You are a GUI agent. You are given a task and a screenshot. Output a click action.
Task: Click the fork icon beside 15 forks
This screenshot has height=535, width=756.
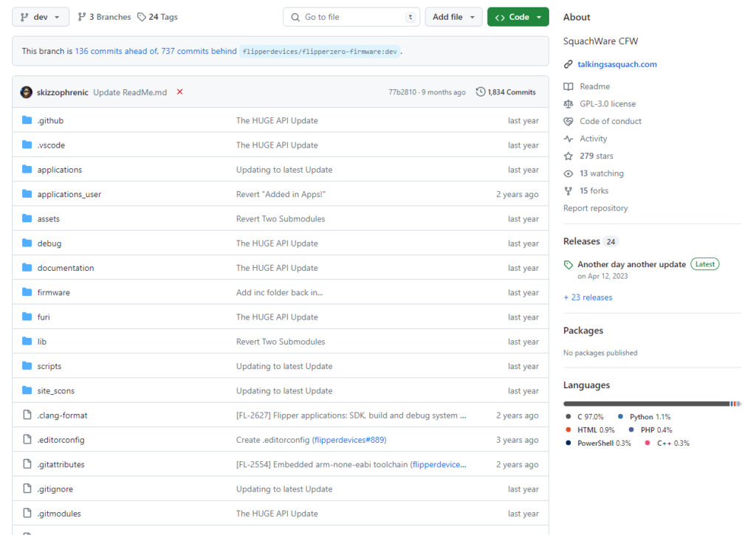coord(568,190)
